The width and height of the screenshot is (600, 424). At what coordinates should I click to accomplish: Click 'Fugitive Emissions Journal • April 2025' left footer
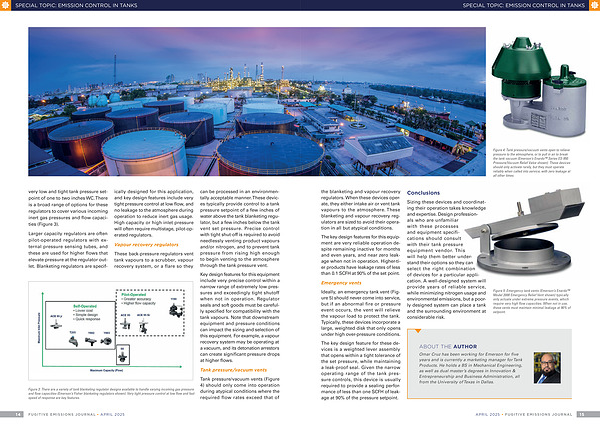coord(76,414)
